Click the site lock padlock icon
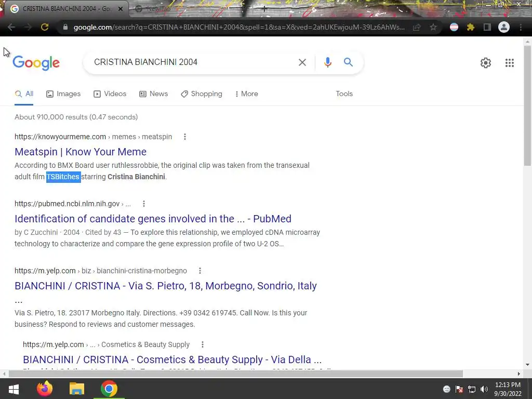Screen dimensions: 532x399 tap(65, 27)
